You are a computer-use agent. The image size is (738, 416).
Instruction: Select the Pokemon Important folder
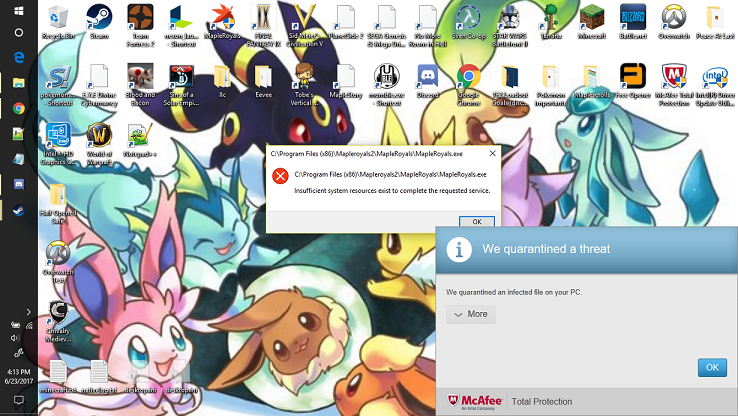[551, 85]
